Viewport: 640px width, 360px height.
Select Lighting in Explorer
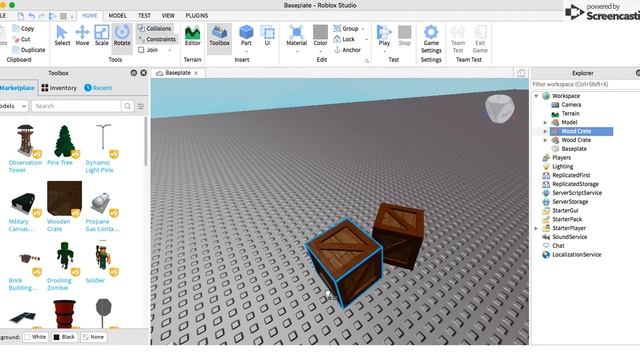[x=562, y=167]
